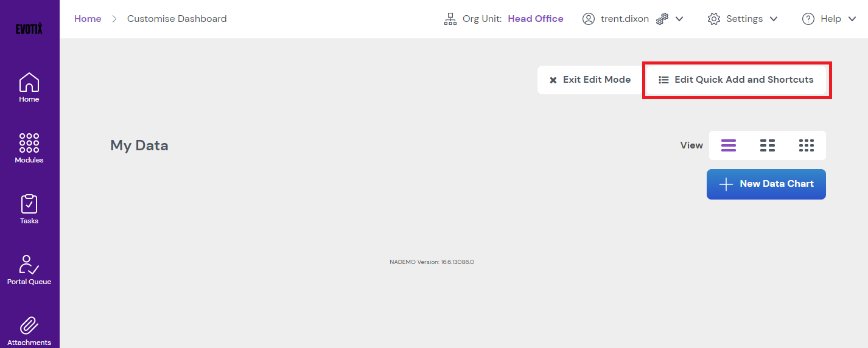Expand the Help dropdown menu
The image size is (868, 348).
tap(830, 19)
